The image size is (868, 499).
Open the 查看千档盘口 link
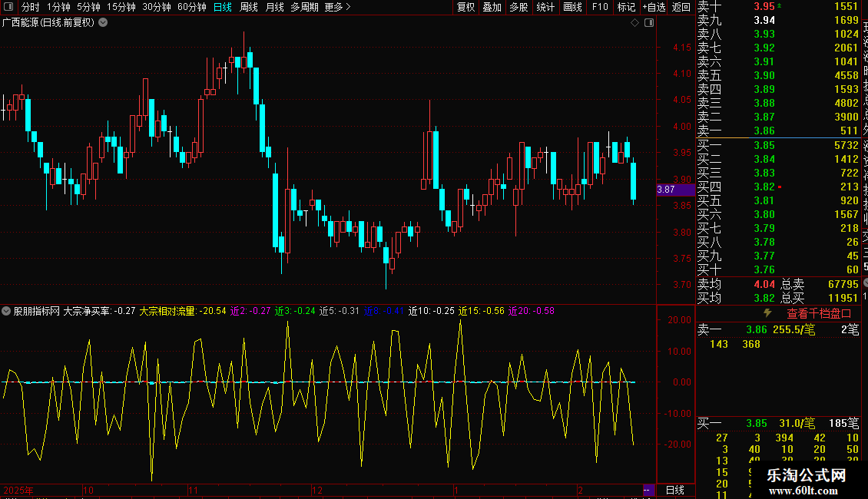[x=819, y=314]
